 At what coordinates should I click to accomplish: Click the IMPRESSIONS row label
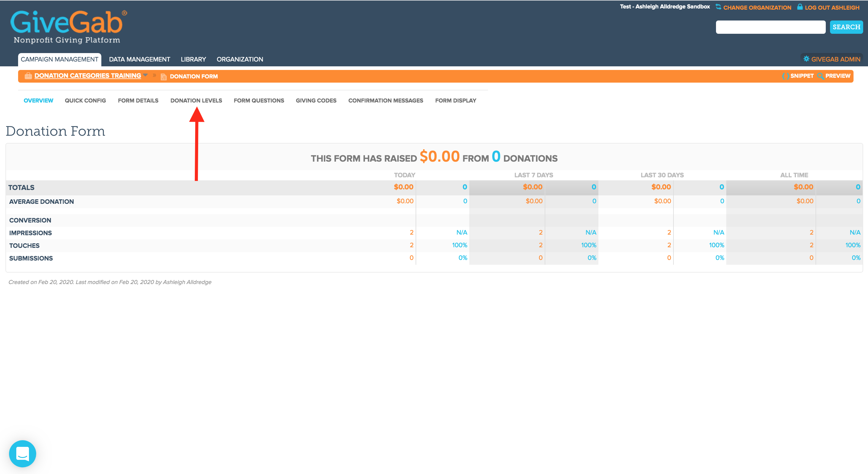30,233
